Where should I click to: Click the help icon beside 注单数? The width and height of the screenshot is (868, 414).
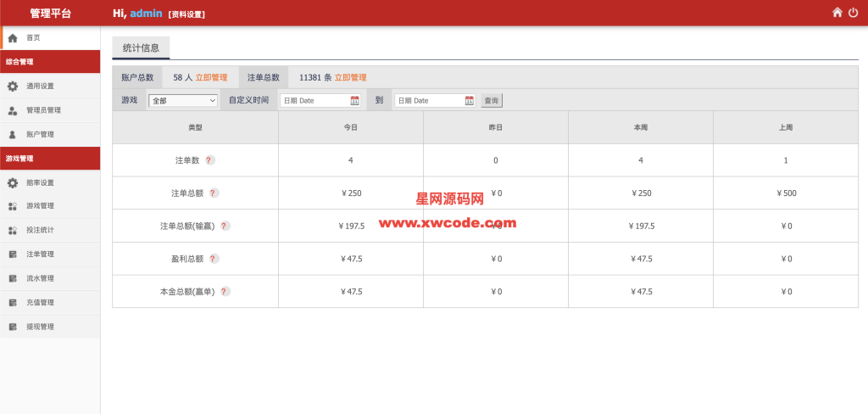tap(210, 160)
